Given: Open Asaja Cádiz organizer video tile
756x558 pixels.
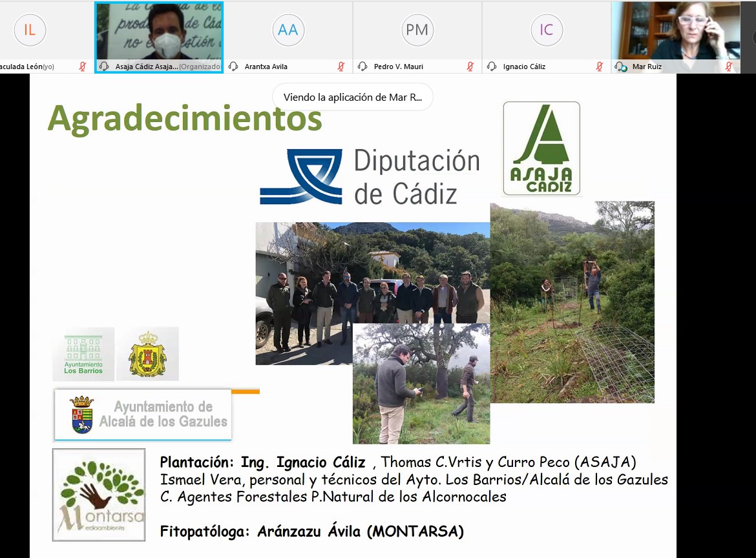Looking at the screenshot, I should coord(159,37).
